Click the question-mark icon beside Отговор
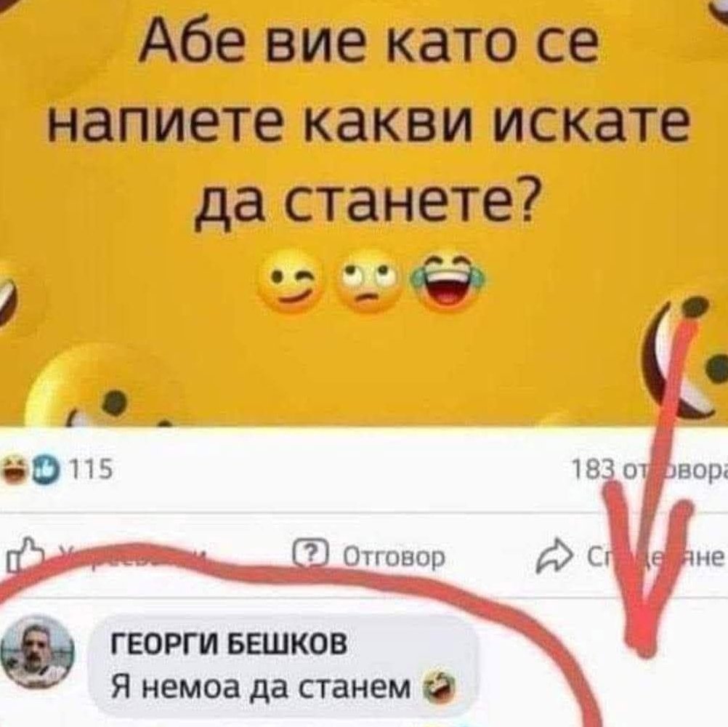 pyautogui.click(x=311, y=555)
